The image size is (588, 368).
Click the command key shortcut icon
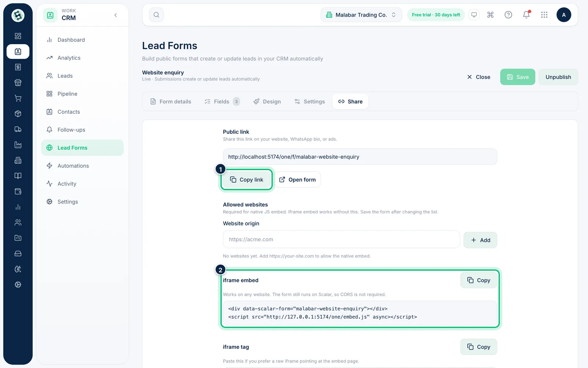(x=490, y=15)
